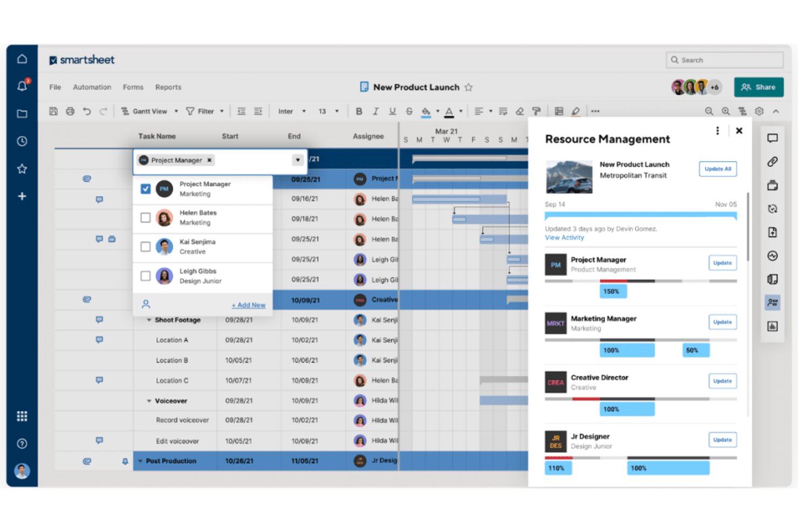This screenshot has height=532, width=798.
Task: Click the zoom in magnifier icon
Action: tap(726, 111)
